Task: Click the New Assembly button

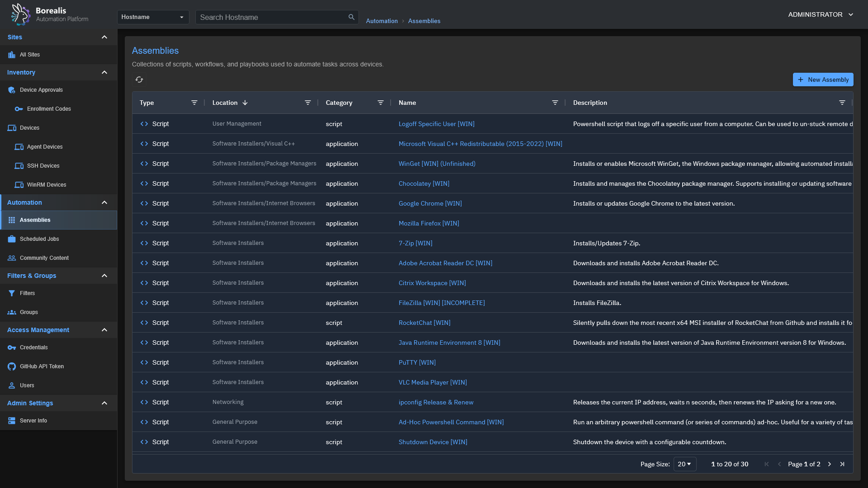Action: (823, 80)
